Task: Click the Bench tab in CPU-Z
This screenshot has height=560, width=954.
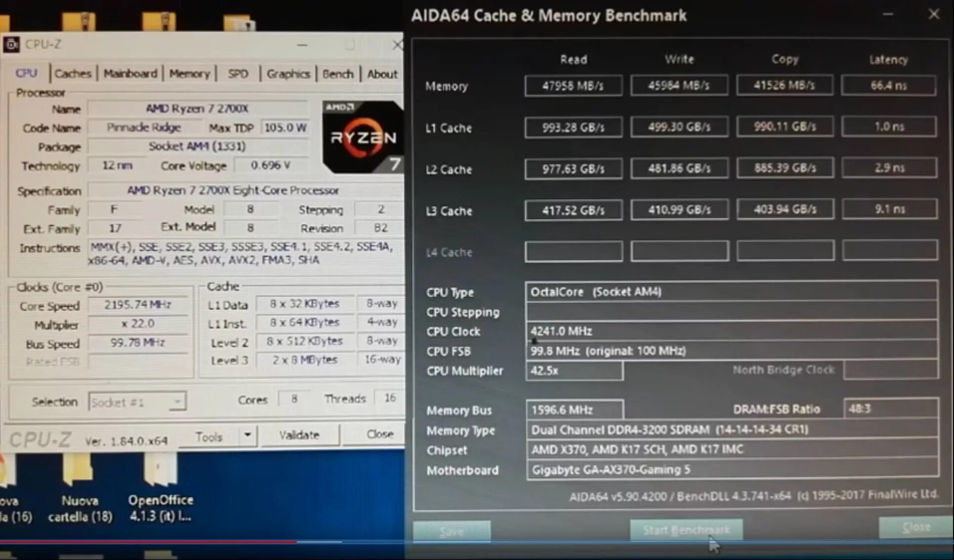Action: [x=337, y=74]
